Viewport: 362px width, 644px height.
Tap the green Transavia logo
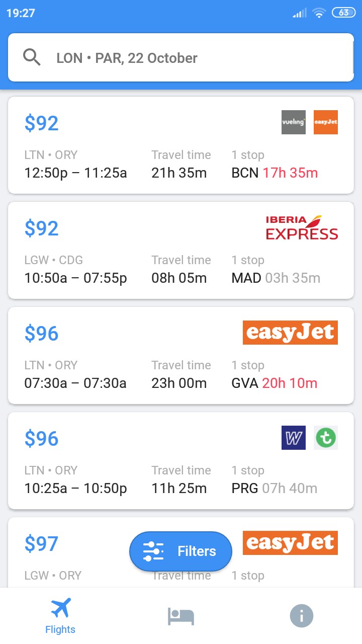[326, 438]
